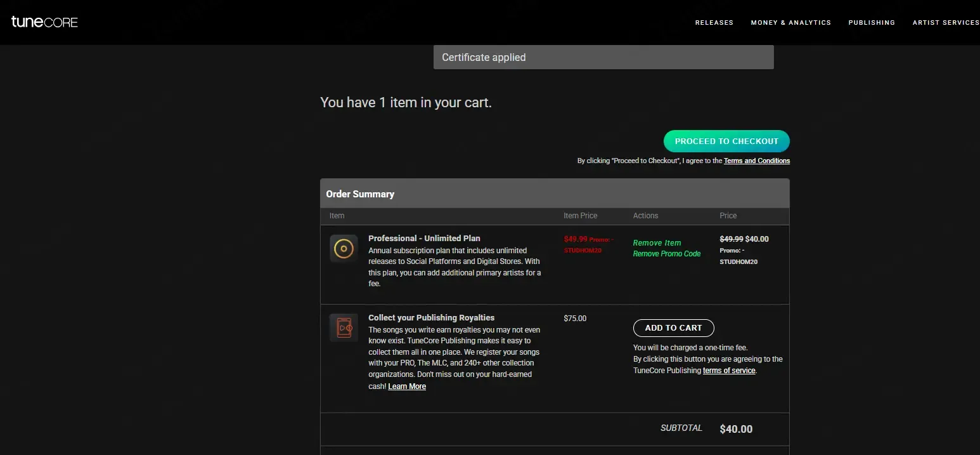Click Remove Promo Code
980x455 pixels.
pos(666,254)
